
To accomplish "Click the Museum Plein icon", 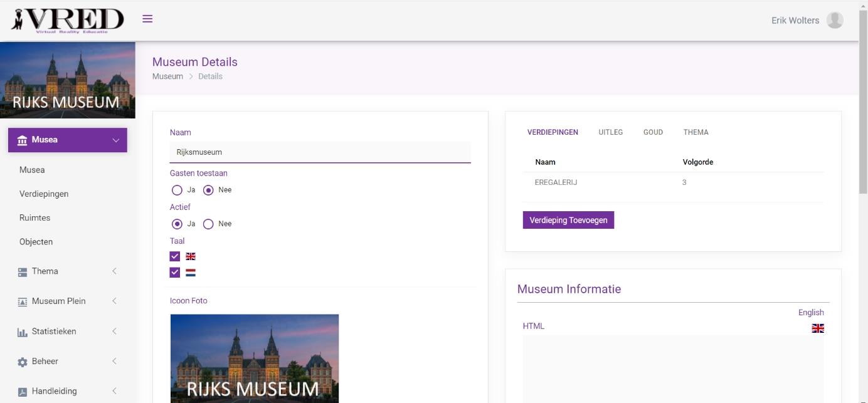I will click(23, 301).
